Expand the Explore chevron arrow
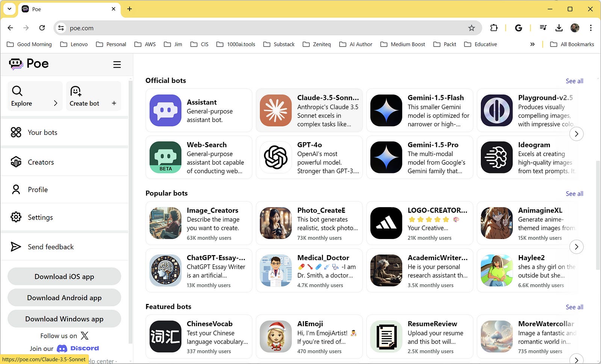The width and height of the screenshot is (601, 364). [55, 103]
